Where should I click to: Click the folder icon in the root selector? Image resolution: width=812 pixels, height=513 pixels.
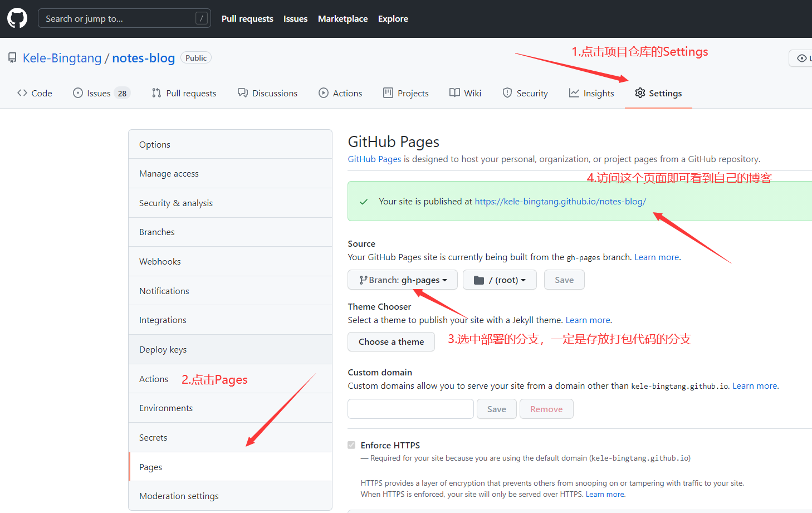pos(479,280)
